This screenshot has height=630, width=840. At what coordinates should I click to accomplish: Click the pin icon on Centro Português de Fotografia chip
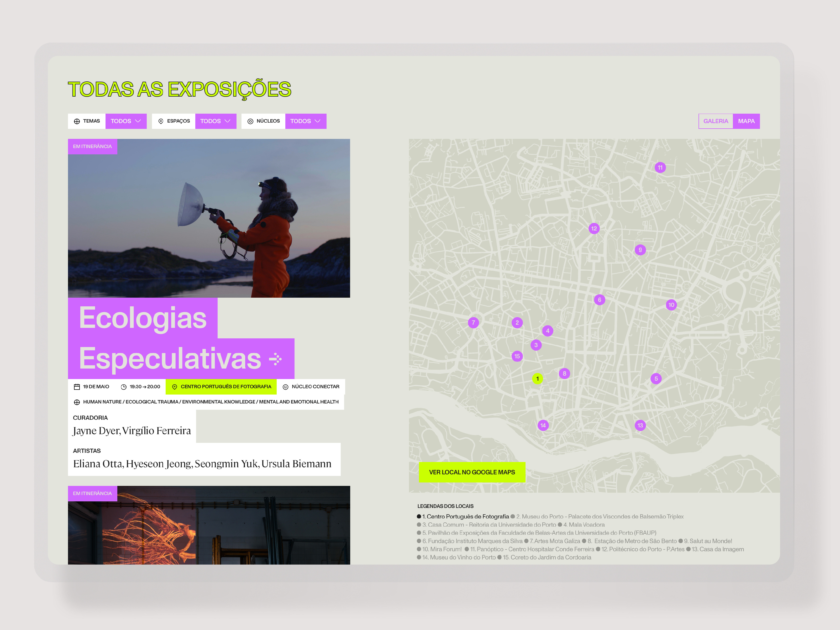(175, 387)
